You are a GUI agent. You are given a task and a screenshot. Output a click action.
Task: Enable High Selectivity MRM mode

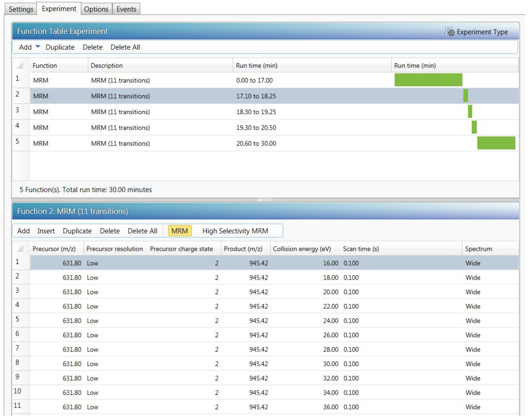(x=235, y=231)
